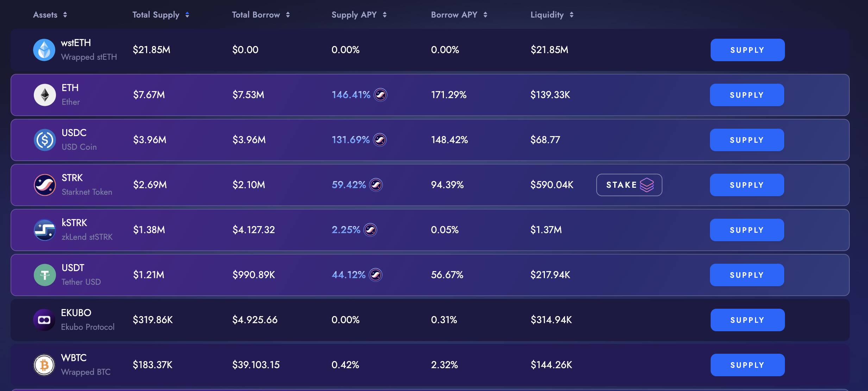Click the kSTRK borrow APY 0.05%
The height and width of the screenshot is (391, 868).
point(445,230)
